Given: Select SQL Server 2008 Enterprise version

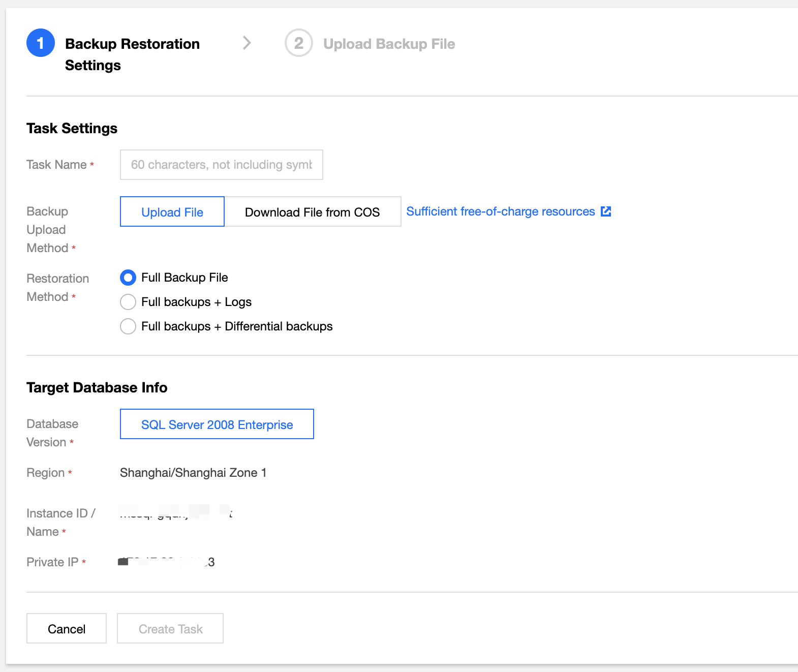Looking at the screenshot, I should (217, 424).
